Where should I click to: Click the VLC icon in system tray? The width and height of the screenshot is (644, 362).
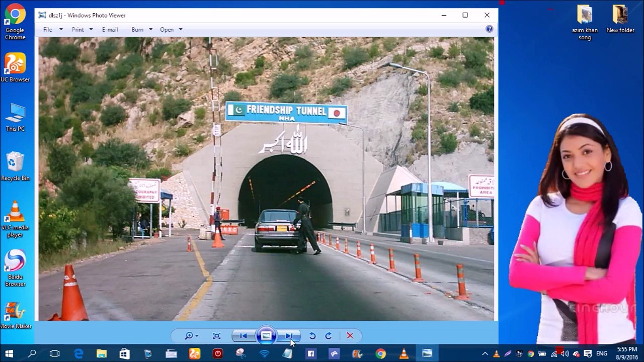point(497,353)
